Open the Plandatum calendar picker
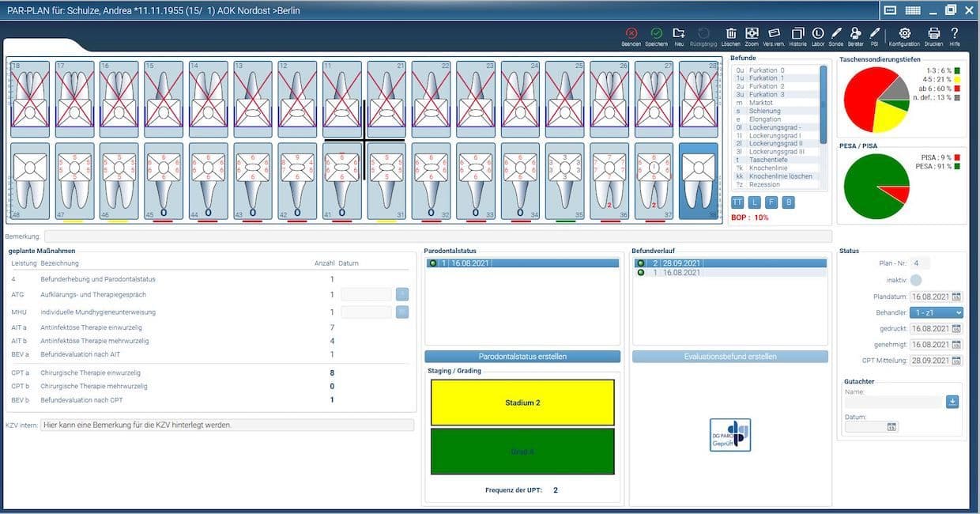980x514 pixels. (x=956, y=297)
